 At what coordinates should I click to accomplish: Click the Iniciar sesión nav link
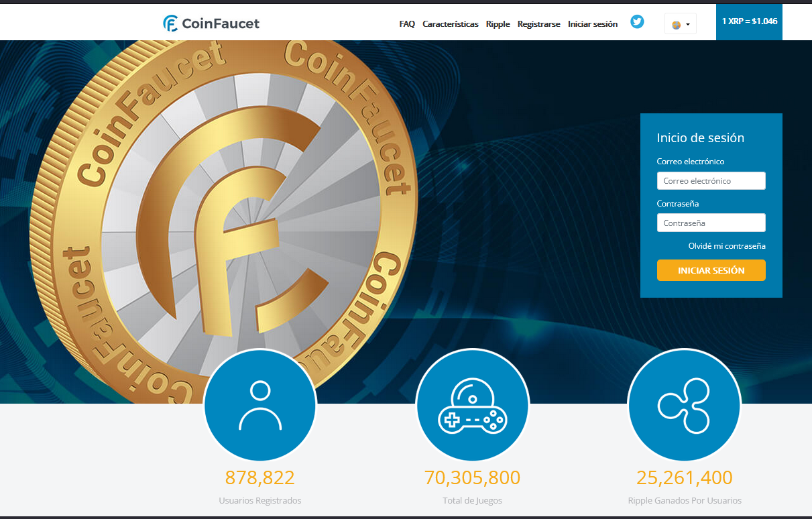[x=593, y=23]
